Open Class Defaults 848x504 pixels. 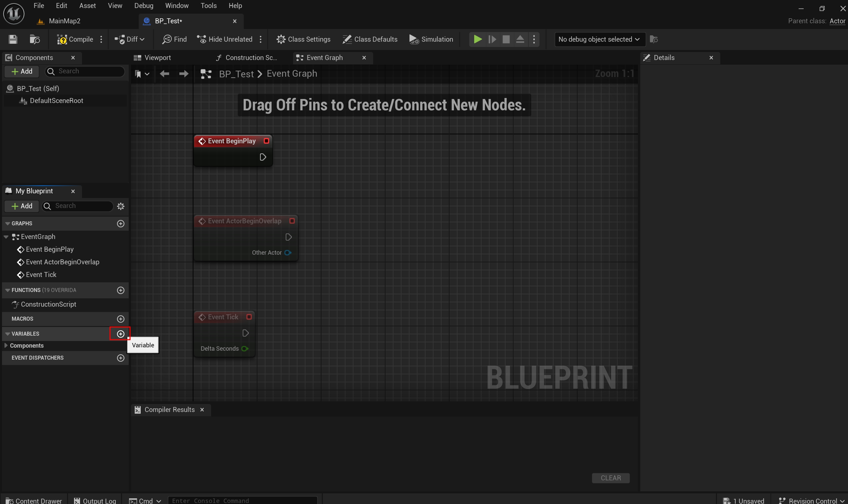tap(369, 39)
